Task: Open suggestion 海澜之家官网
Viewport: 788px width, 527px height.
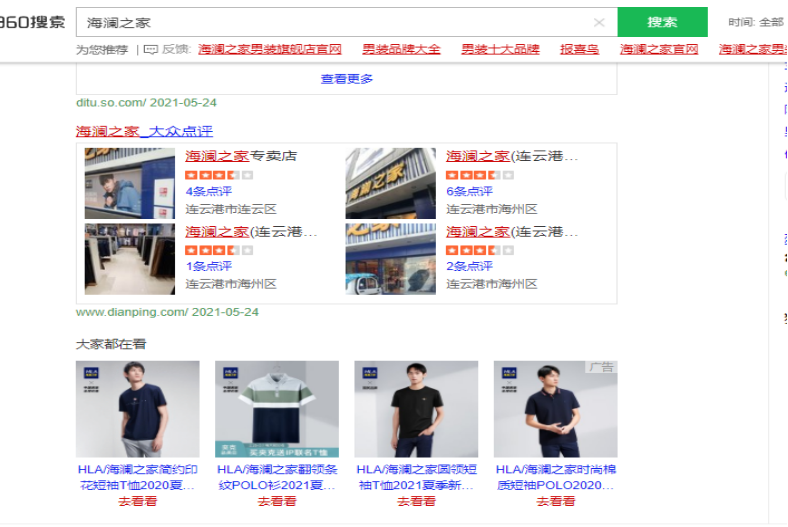Action: coord(659,49)
